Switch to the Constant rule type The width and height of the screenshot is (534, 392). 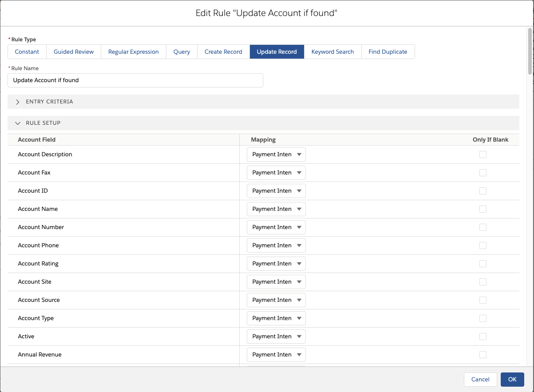(27, 52)
